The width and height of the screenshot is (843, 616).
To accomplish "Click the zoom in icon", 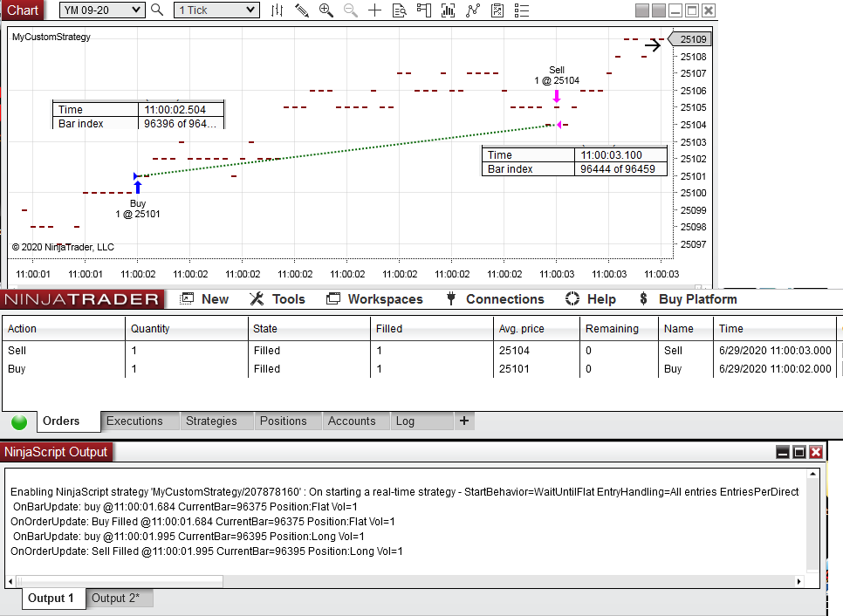I will (326, 10).
